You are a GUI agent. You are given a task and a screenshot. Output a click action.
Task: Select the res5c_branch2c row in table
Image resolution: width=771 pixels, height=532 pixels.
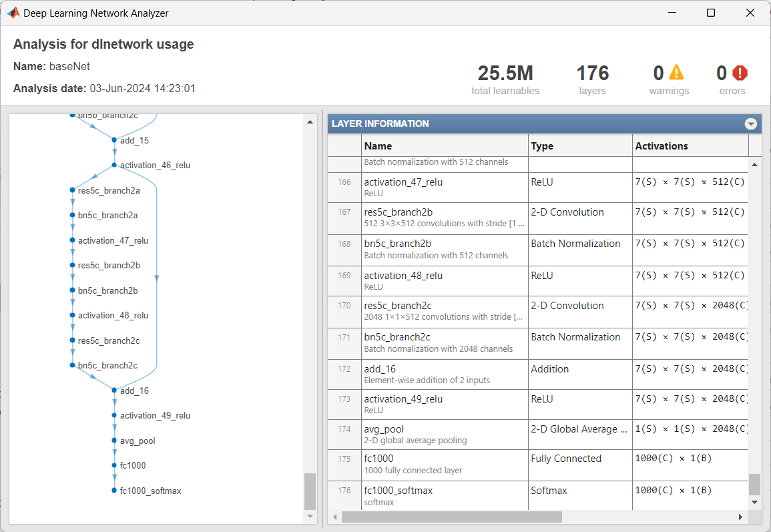click(x=537, y=311)
